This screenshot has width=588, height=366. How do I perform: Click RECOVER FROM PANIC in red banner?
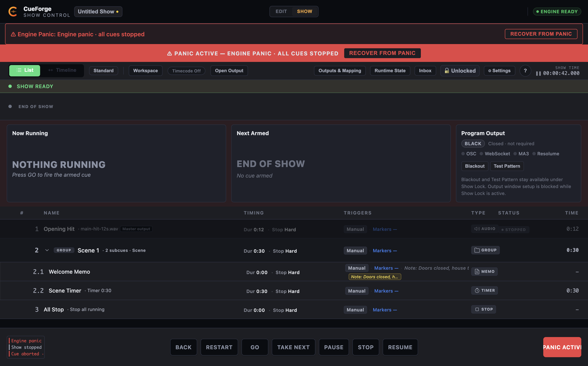(382, 53)
